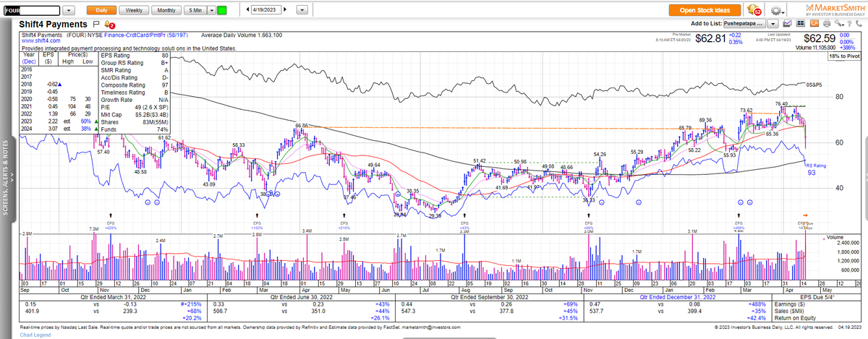This screenshot has height=339, width=868.
Task: Click the pre-market +0.22 change link
Action: click(x=734, y=35)
